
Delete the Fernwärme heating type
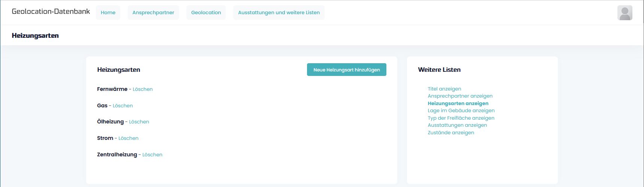tap(143, 89)
